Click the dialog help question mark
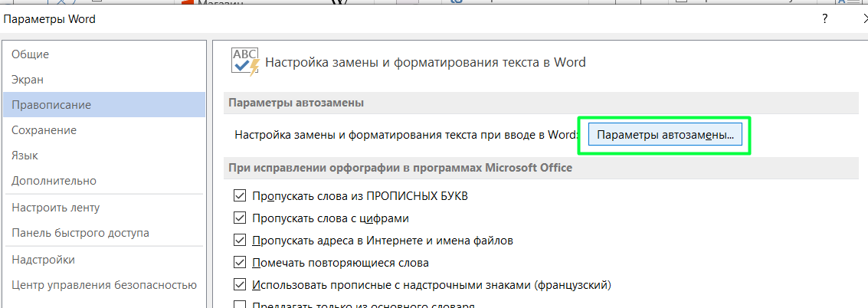This screenshot has height=308, width=868. point(825,19)
